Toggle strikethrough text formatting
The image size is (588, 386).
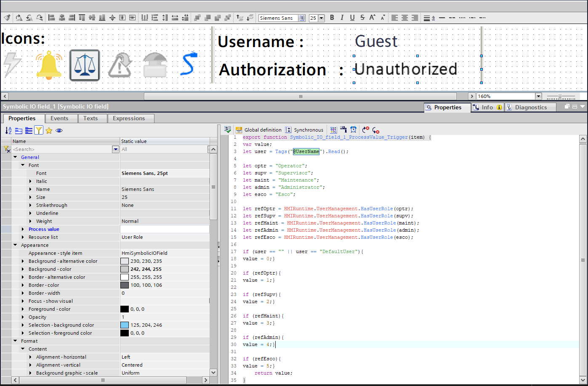pyautogui.click(x=362, y=18)
